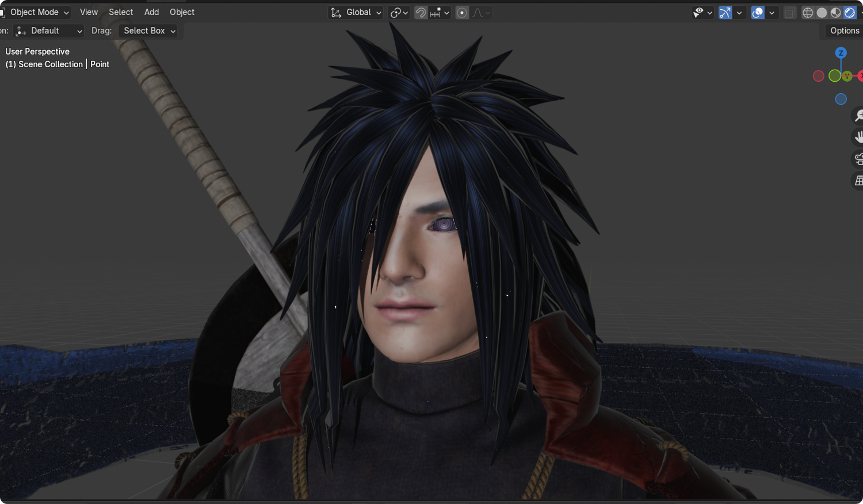Open the overlays options dropdown arrow

click(772, 12)
